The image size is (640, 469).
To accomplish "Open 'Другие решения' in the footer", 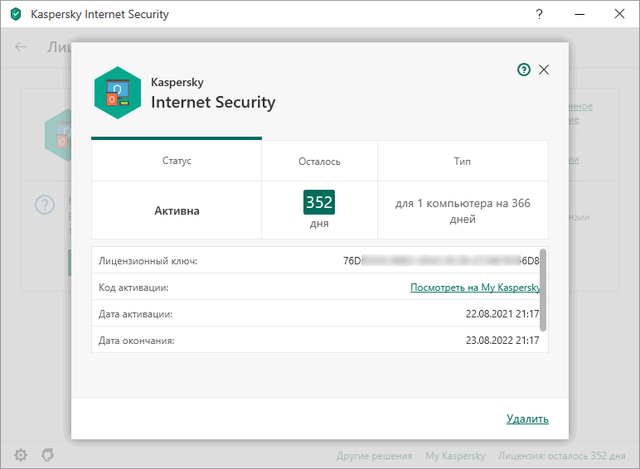I will [x=374, y=456].
